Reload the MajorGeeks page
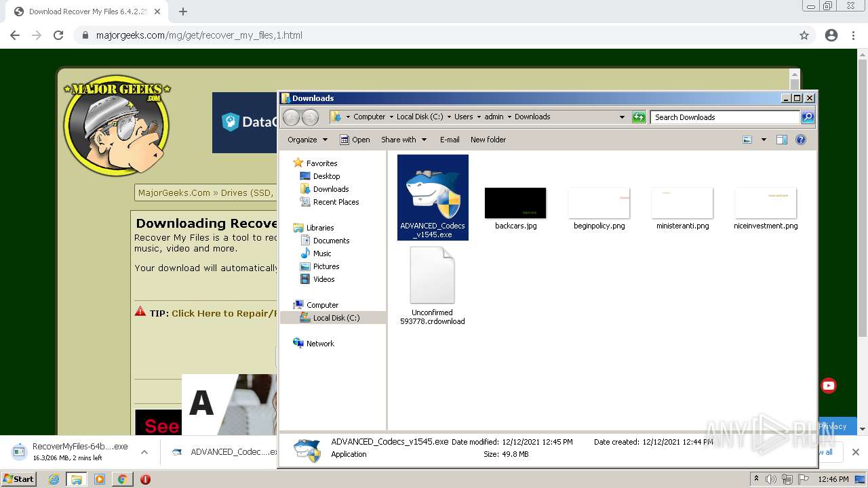This screenshot has width=868, height=488. 58,35
